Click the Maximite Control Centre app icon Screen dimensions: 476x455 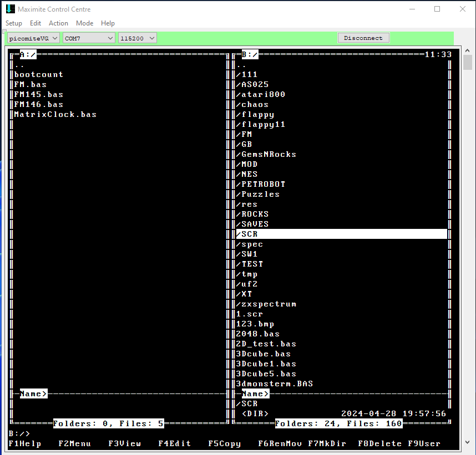coord(10,9)
